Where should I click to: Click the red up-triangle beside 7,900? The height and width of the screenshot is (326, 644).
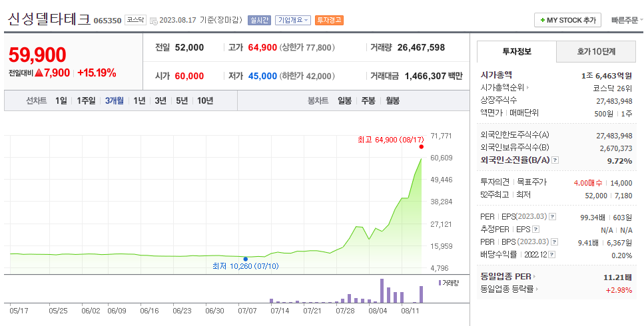39,73
